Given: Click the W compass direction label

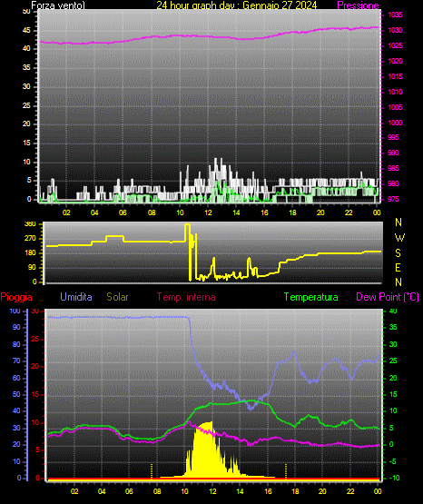Looking at the screenshot, I should 399,238.
